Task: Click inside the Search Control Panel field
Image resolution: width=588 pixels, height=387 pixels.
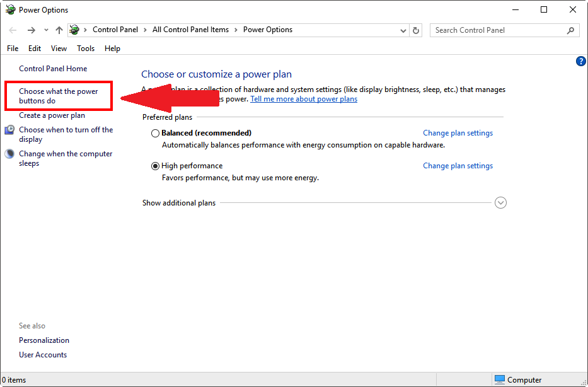Action: pos(498,30)
